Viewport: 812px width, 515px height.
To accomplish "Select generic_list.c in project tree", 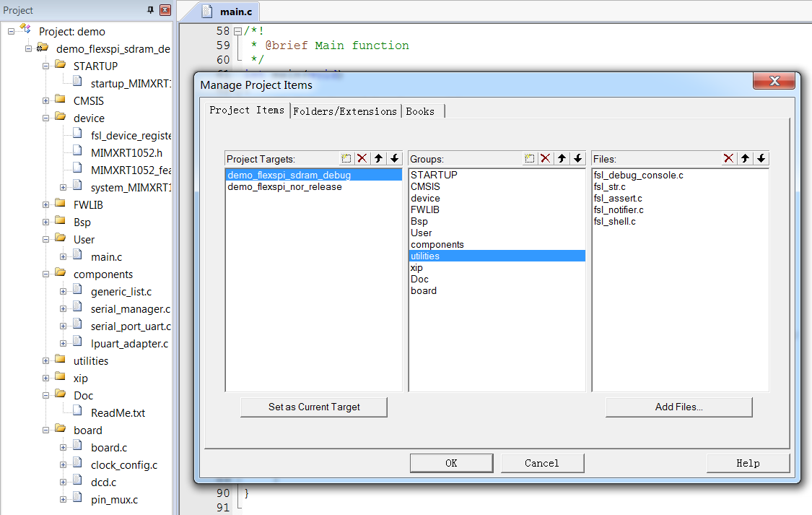I will 121,292.
